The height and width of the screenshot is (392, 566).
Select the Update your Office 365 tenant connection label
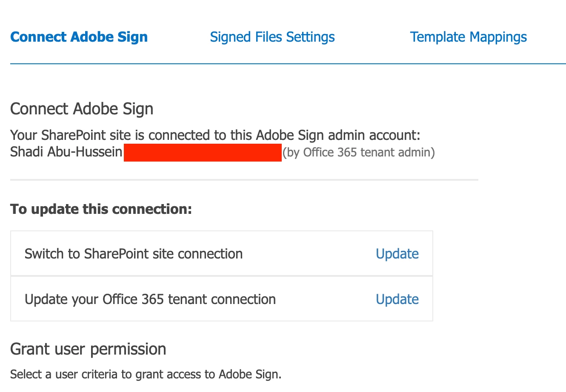150,299
